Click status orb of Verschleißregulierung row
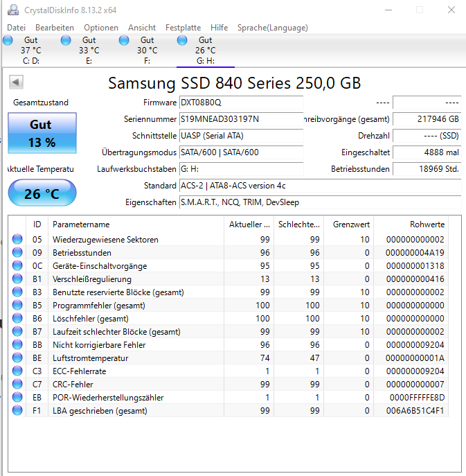This screenshot has width=466, height=476. pos(17,279)
